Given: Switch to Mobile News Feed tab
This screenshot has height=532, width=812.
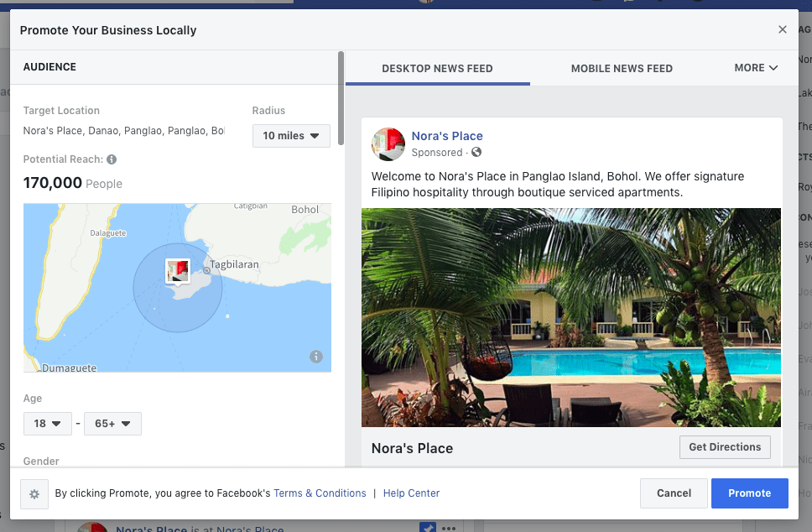Looking at the screenshot, I should (622, 68).
